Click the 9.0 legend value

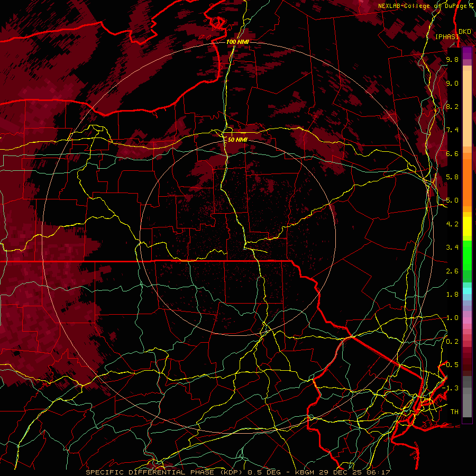pos(452,83)
